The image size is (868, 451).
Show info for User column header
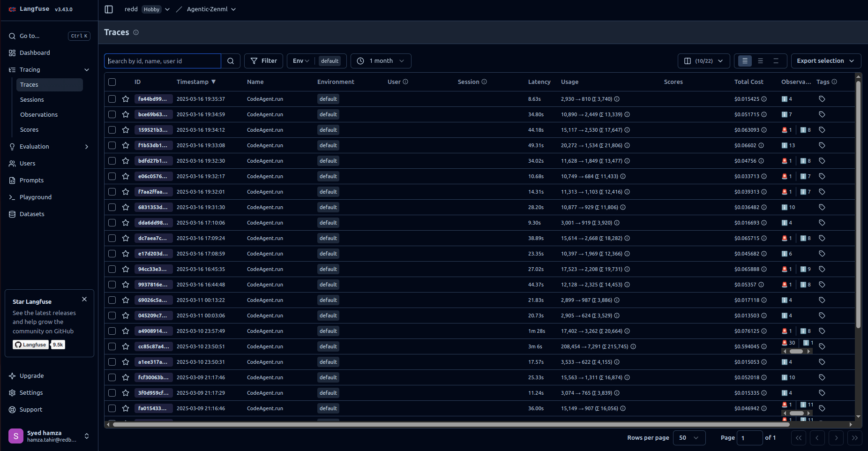405,82
